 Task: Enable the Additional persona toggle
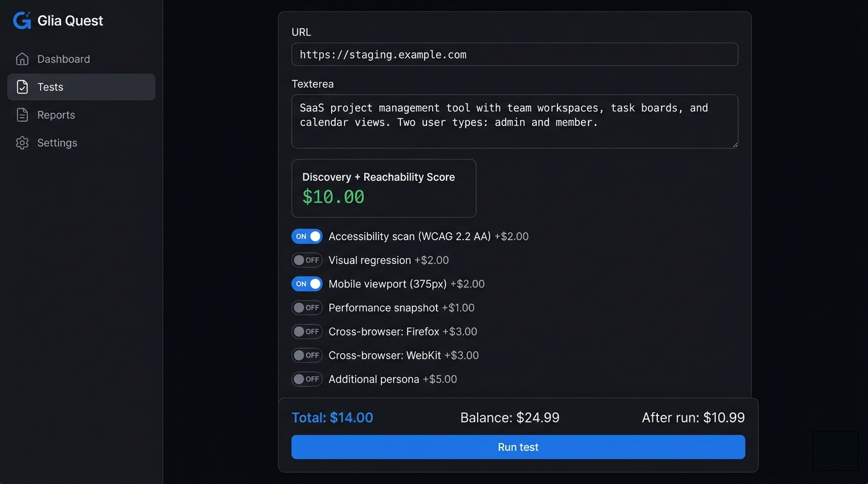(x=307, y=379)
